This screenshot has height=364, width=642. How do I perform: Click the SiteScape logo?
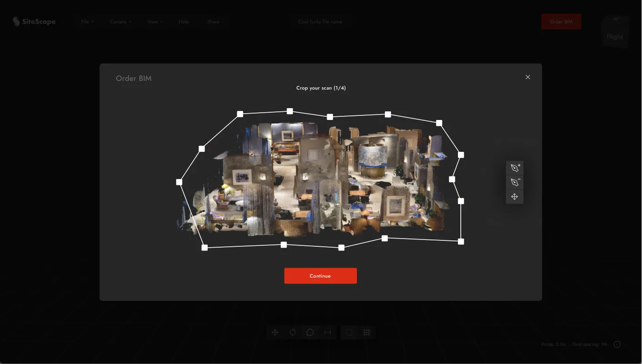point(34,21)
